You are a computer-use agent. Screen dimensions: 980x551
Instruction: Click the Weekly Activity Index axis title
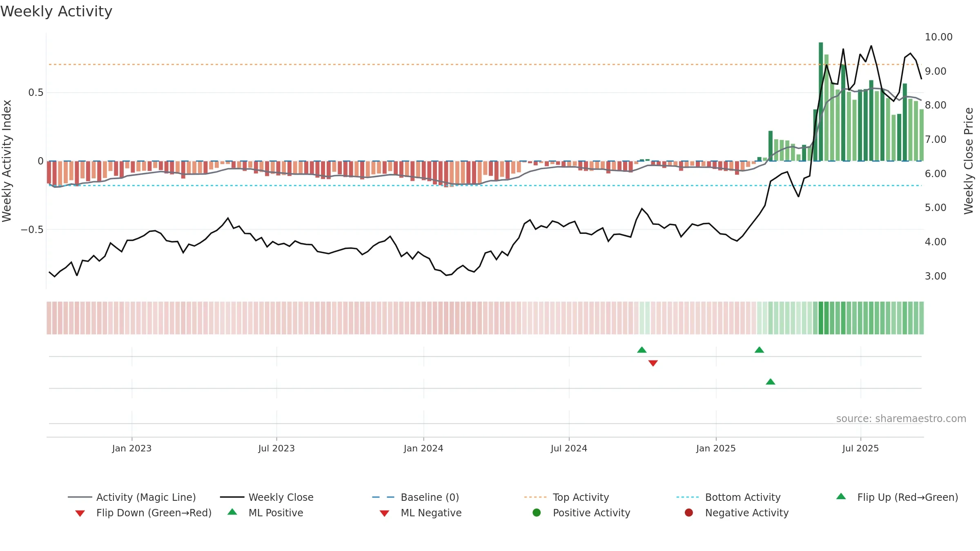pos(7,161)
